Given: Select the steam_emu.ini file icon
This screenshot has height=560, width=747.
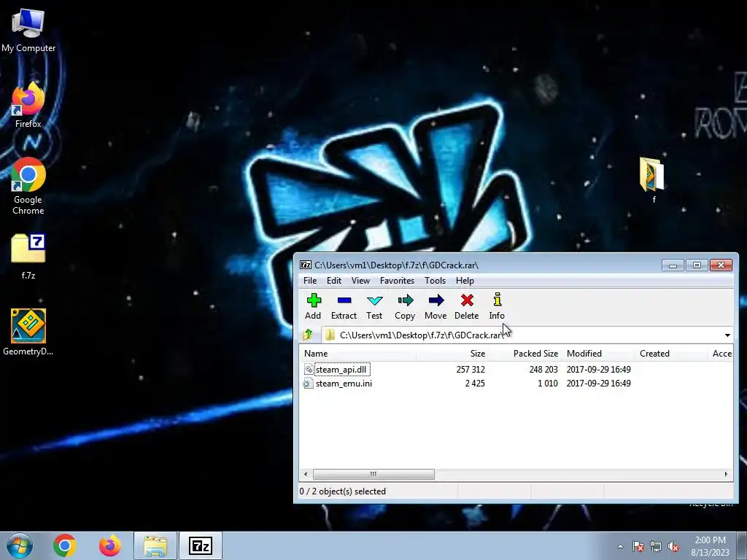Looking at the screenshot, I should click(x=309, y=384).
